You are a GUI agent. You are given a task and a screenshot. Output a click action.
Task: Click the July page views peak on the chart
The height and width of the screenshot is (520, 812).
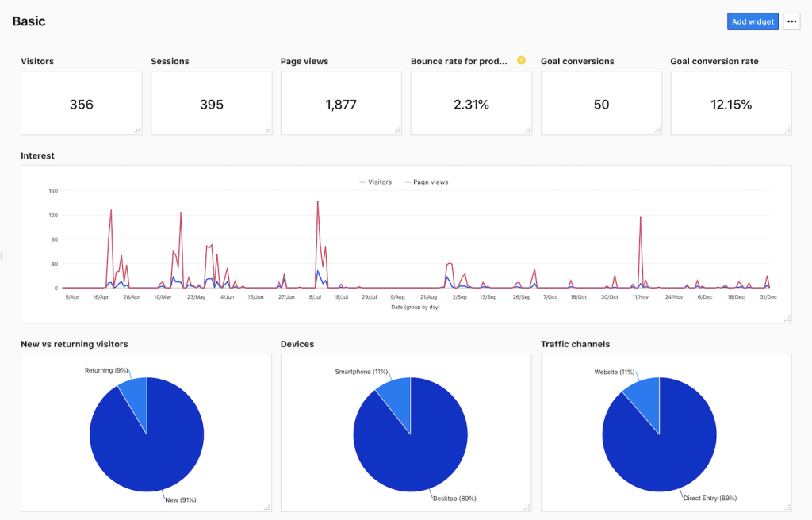pyautogui.click(x=317, y=202)
